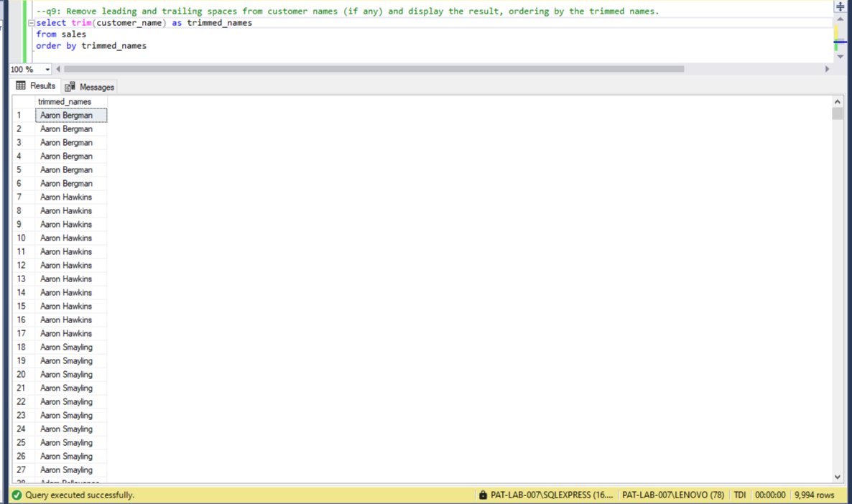The width and height of the screenshot is (852, 504).
Task: Click the split editor icon at top right
Action: click(840, 6)
